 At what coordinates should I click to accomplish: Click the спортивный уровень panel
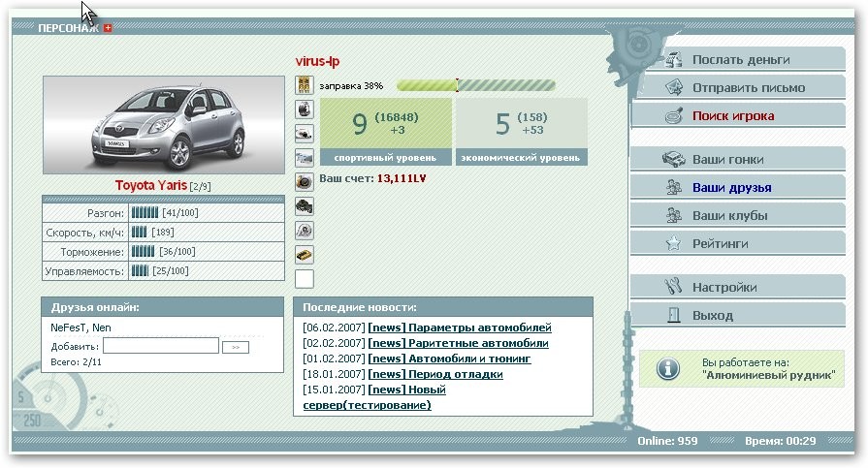click(x=386, y=132)
